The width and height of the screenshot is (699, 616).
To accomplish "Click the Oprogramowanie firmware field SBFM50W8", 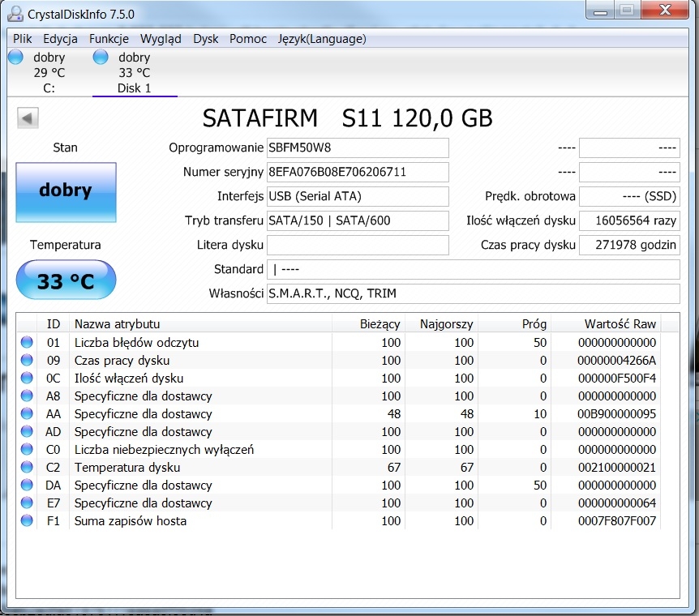I will (x=358, y=148).
